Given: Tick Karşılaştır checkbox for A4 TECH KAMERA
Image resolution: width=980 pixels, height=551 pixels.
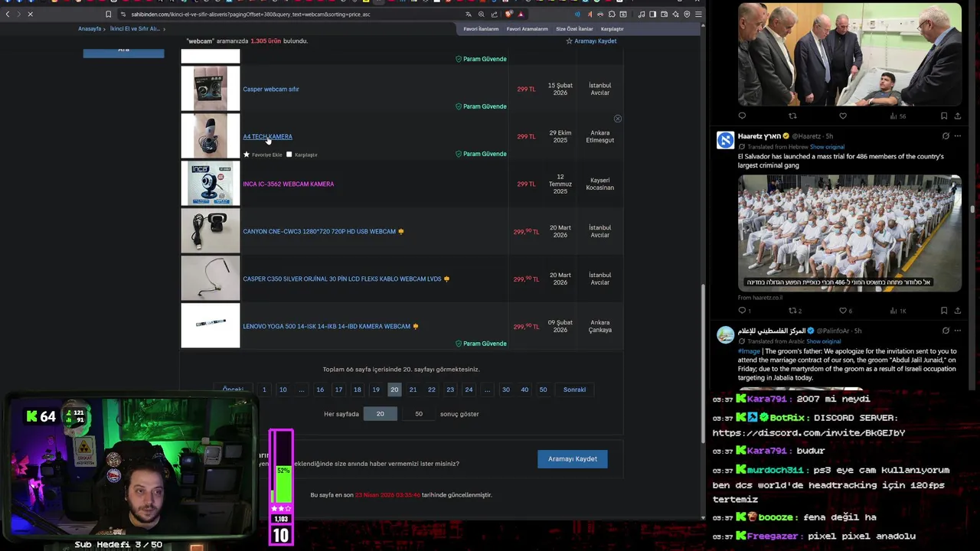Looking at the screenshot, I should 289,155.
